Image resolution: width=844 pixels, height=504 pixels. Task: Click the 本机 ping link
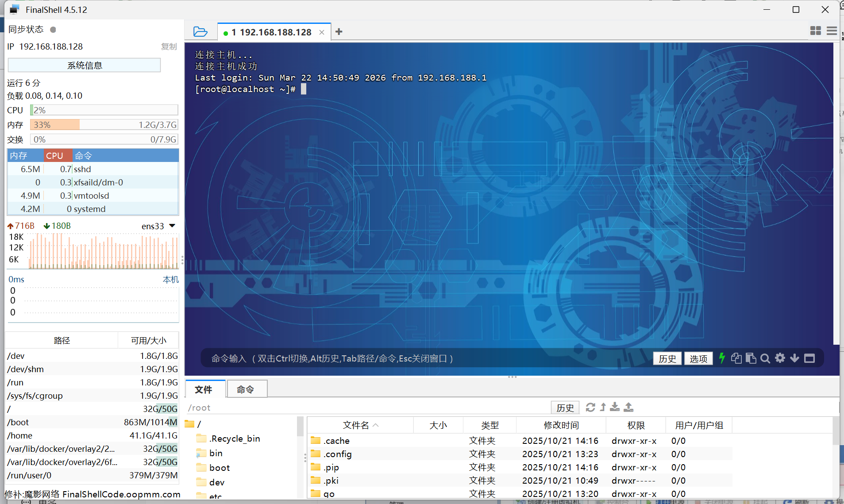point(171,279)
